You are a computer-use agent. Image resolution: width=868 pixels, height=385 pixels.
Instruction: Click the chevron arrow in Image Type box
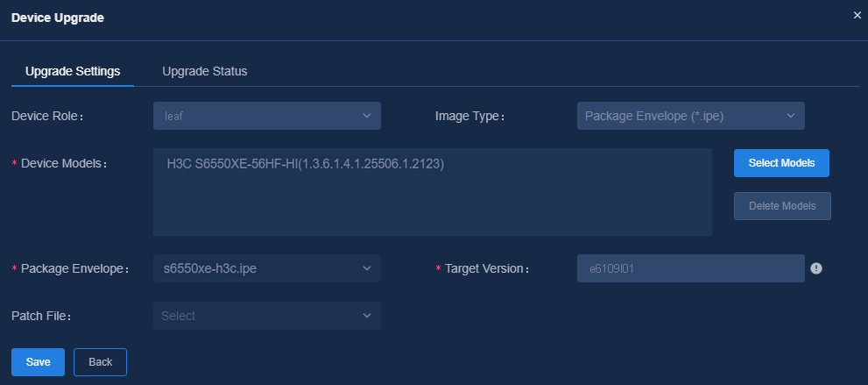(791, 116)
